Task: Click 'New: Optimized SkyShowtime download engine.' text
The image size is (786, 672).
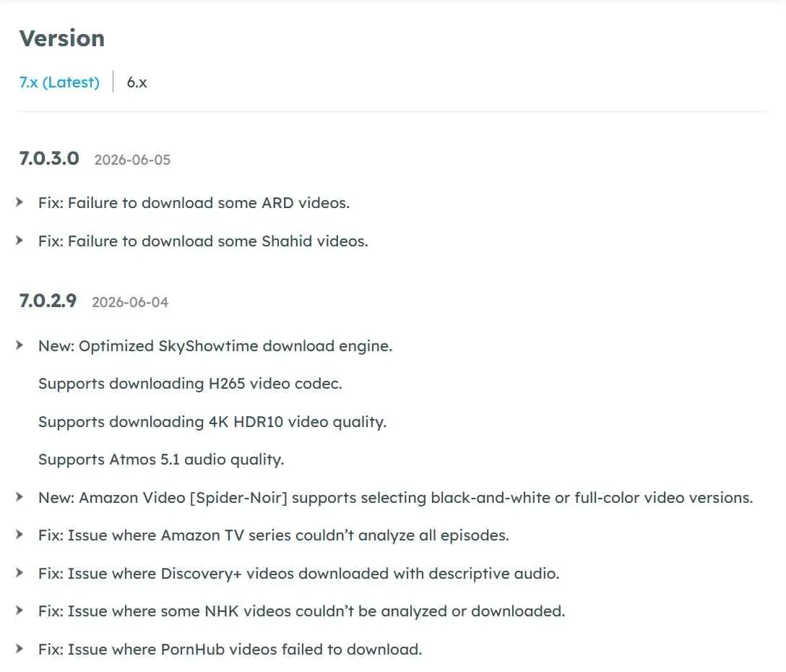Action: coord(215,346)
